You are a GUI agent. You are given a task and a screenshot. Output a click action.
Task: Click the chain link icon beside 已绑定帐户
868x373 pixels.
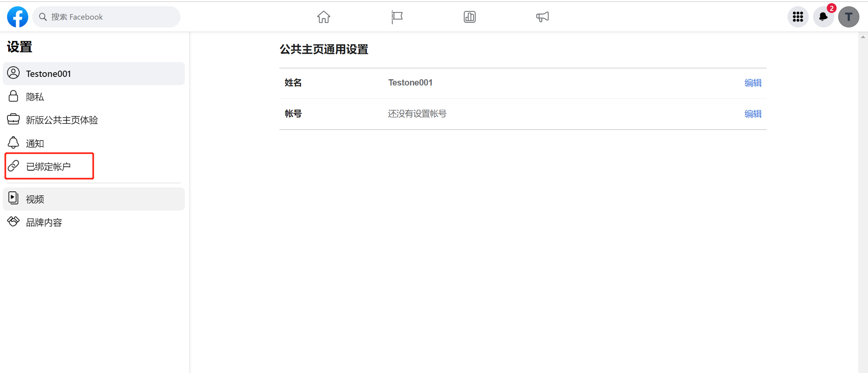coord(13,166)
